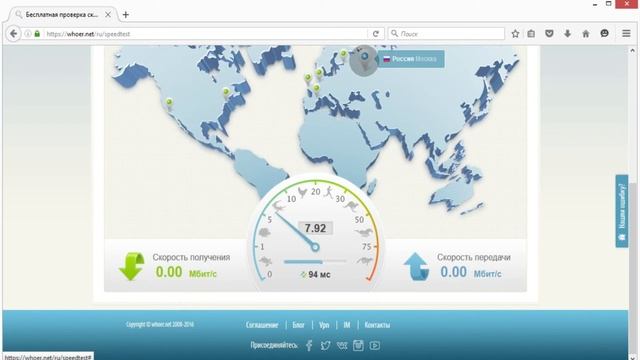Close the current tab with X

tap(108, 15)
